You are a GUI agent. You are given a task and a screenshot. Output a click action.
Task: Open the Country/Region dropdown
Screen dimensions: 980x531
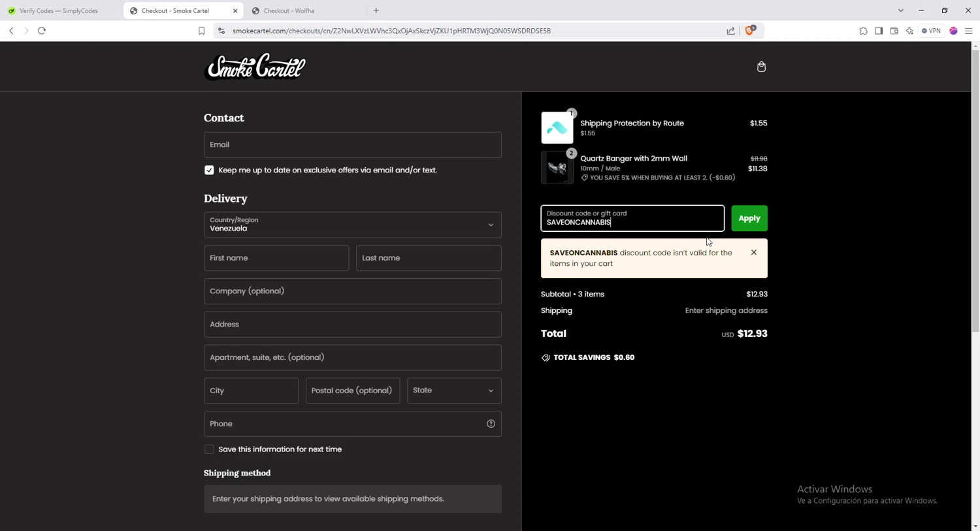352,225
